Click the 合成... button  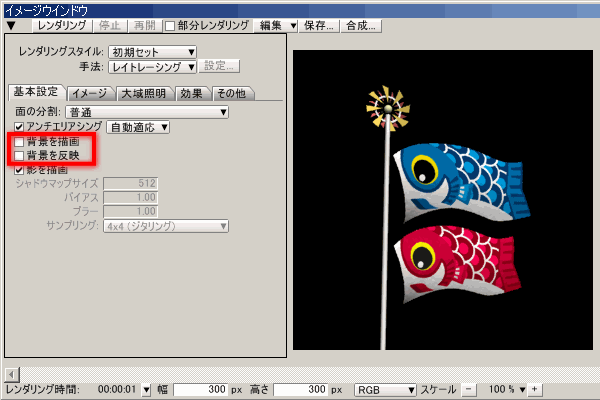(361, 26)
